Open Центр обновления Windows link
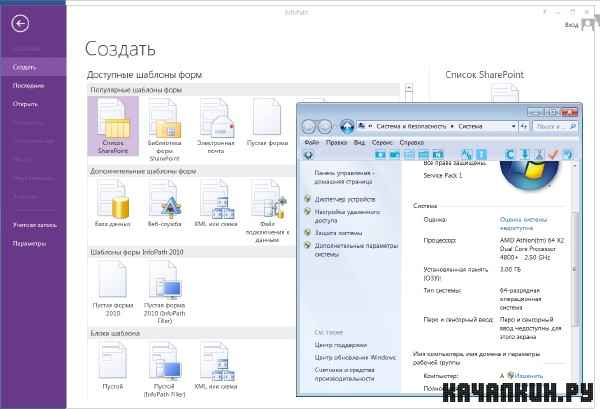The height and width of the screenshot is (409, 600). point(355,357)
